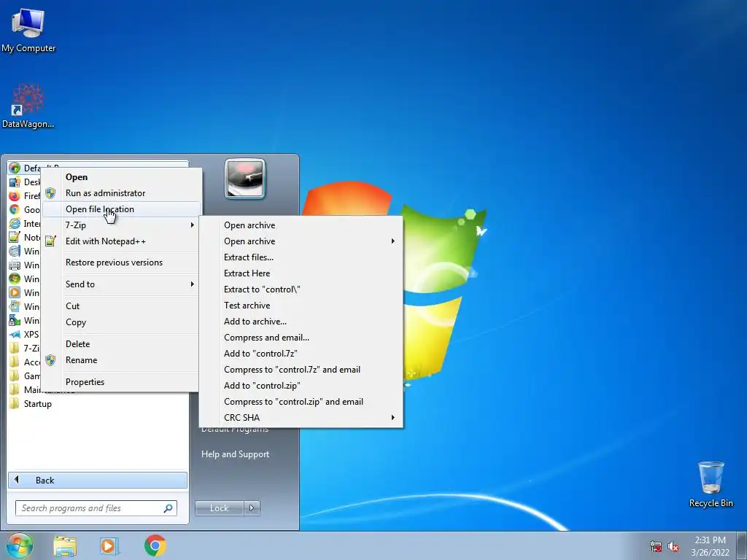Choose Add to "control.7z"
The height and width of the screenshot is (560, 747).
(301, 354)
